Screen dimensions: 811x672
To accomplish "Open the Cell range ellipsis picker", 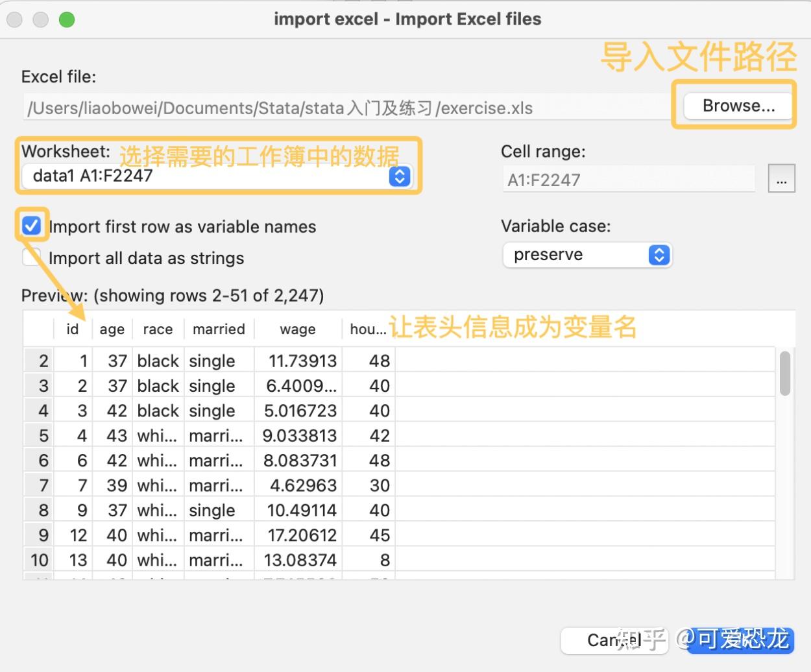I will [x=782, y=178].
